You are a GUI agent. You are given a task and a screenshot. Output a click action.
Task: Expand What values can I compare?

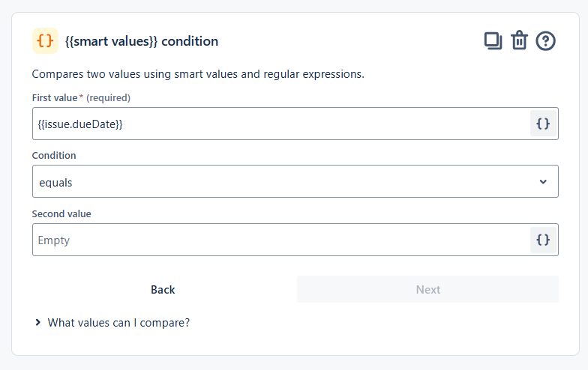pos(118,323)
